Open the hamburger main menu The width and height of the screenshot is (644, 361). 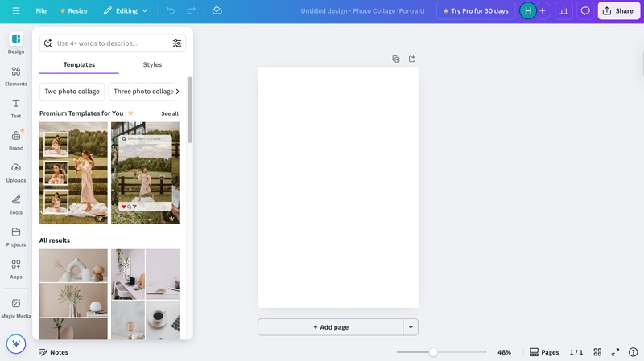tap(15, 10)
